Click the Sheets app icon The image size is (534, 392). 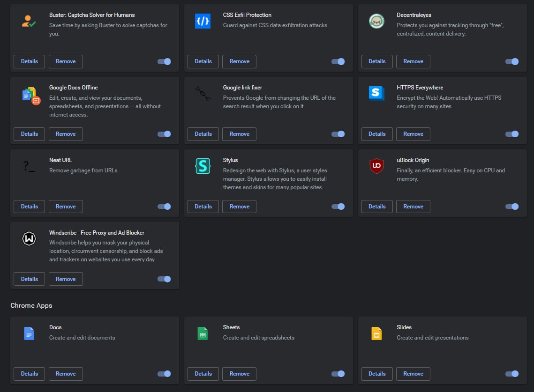(x=203, y=333)
